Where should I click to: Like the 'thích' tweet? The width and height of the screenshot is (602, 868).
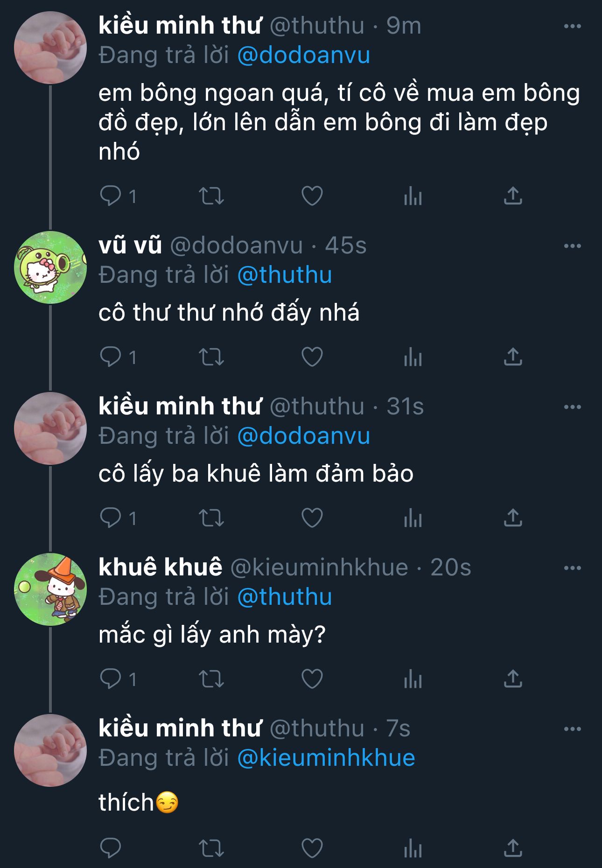(x=312, y=848)
